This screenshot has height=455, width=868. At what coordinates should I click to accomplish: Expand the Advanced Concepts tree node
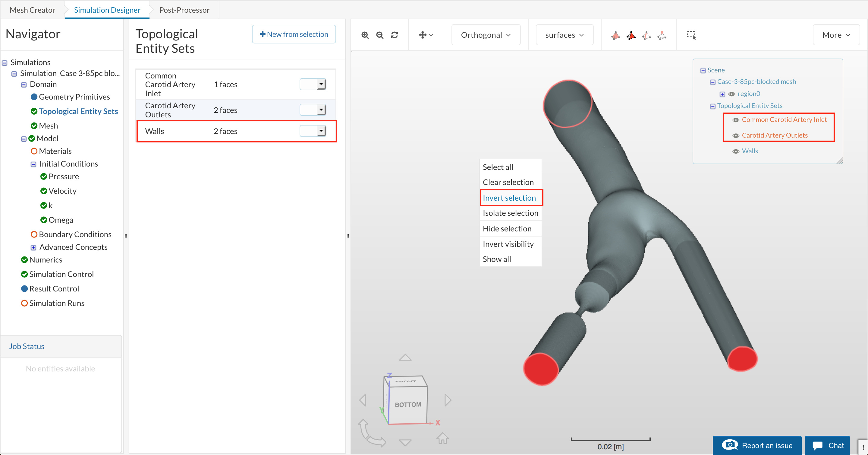tap(33, 248)
